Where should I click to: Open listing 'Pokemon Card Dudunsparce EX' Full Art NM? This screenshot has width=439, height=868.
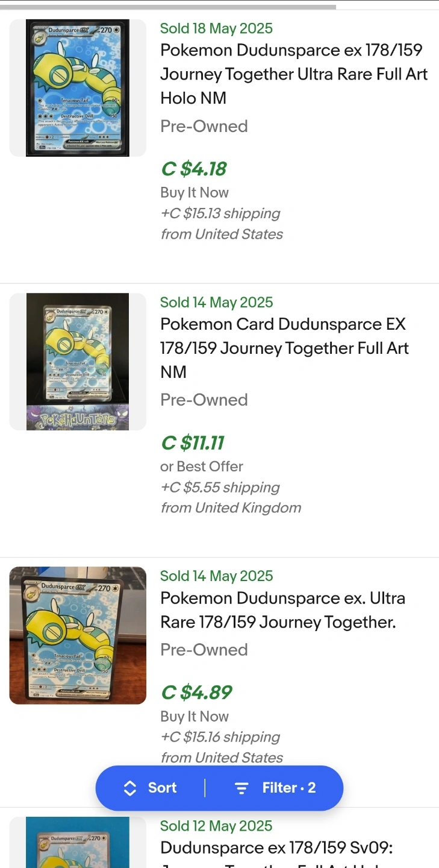[284, 348]
